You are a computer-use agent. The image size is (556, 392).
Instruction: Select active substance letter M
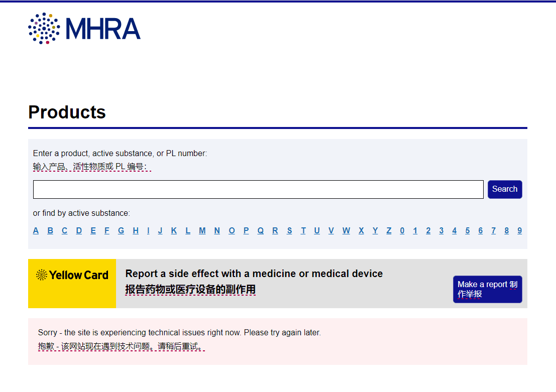pyautogui.click(x=202, y=230)
